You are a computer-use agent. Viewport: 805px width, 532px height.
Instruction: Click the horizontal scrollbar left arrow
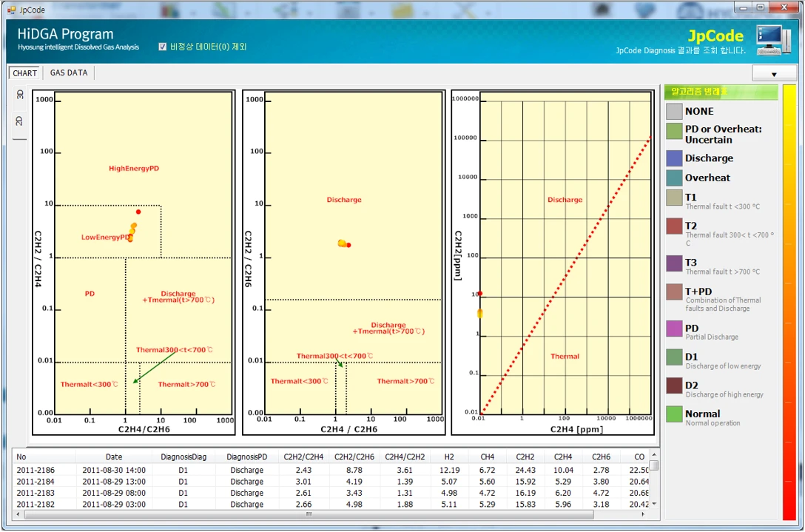[18, 514]
